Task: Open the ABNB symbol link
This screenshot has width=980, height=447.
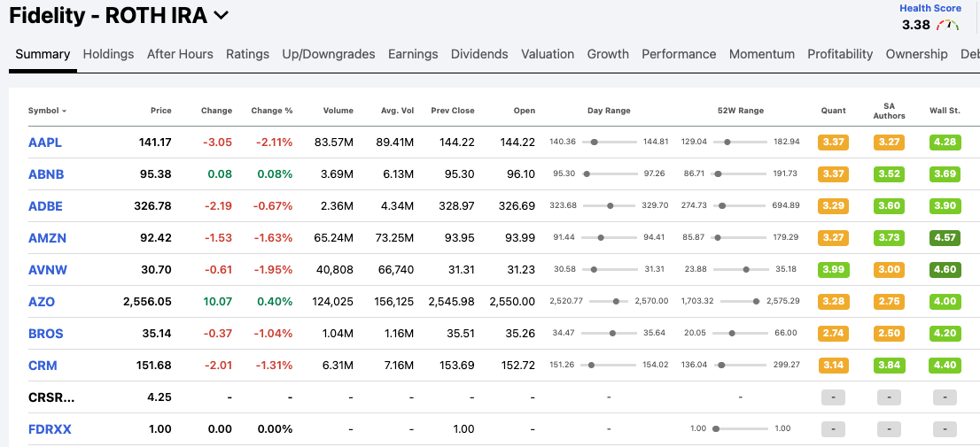Action: click(x=47, y=174)
